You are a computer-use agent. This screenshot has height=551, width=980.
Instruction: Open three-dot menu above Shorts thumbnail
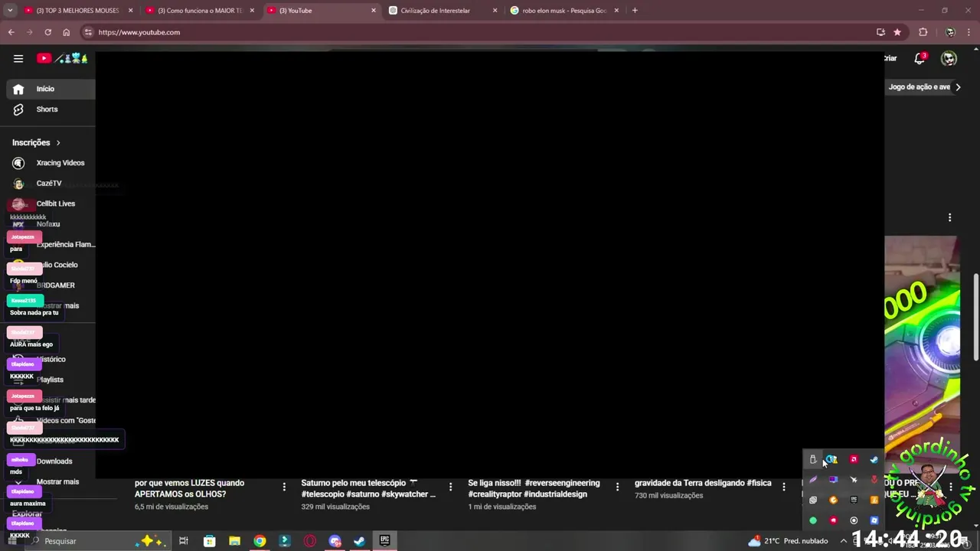[x=949, y=218]
